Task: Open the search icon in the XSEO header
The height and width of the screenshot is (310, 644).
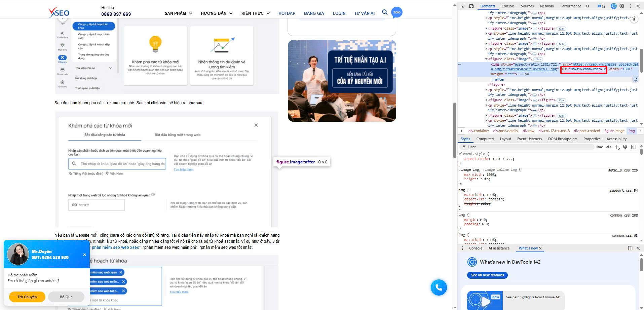Action: 384,12
